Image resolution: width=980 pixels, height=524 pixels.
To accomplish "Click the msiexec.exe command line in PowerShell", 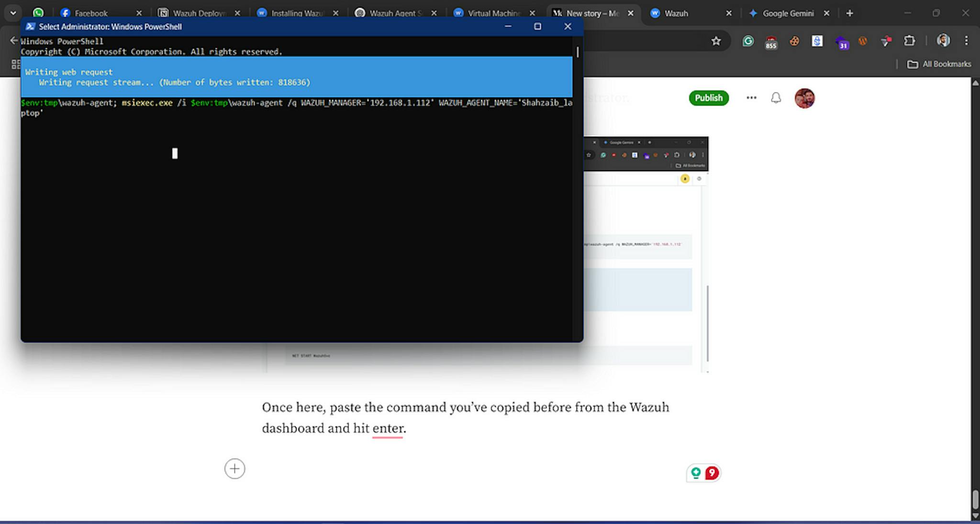I will point(297,108).
